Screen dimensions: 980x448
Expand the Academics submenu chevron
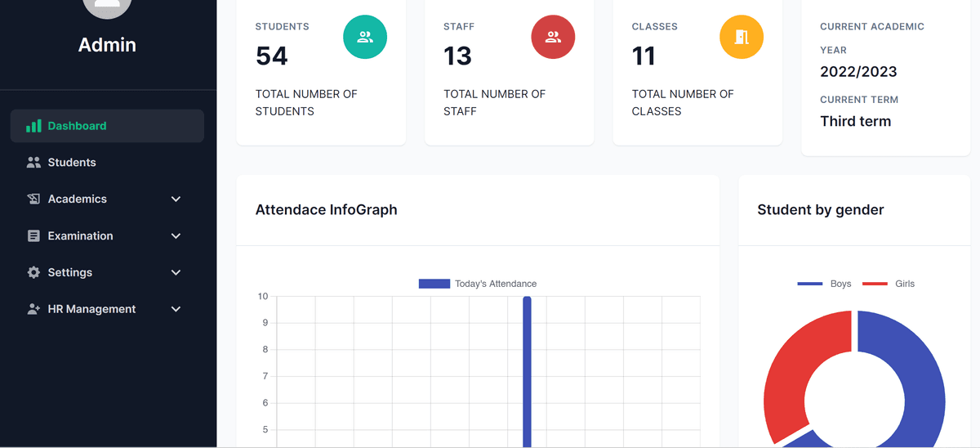tap(176, 199)
